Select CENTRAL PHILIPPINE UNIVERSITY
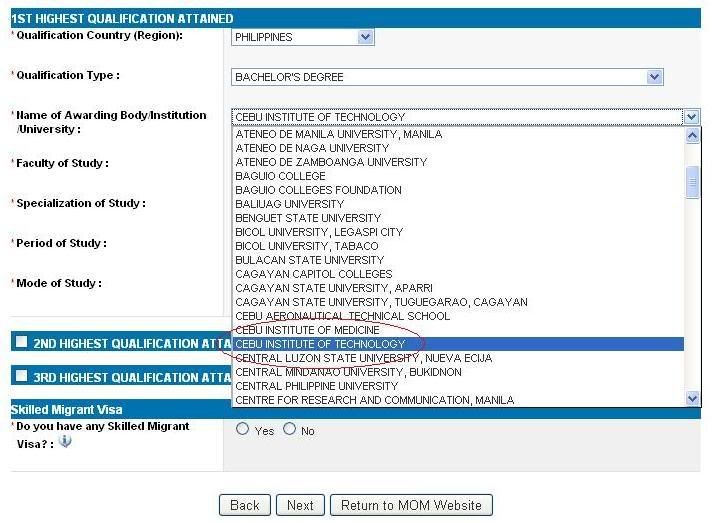712x523 pixels. point(458,386)
